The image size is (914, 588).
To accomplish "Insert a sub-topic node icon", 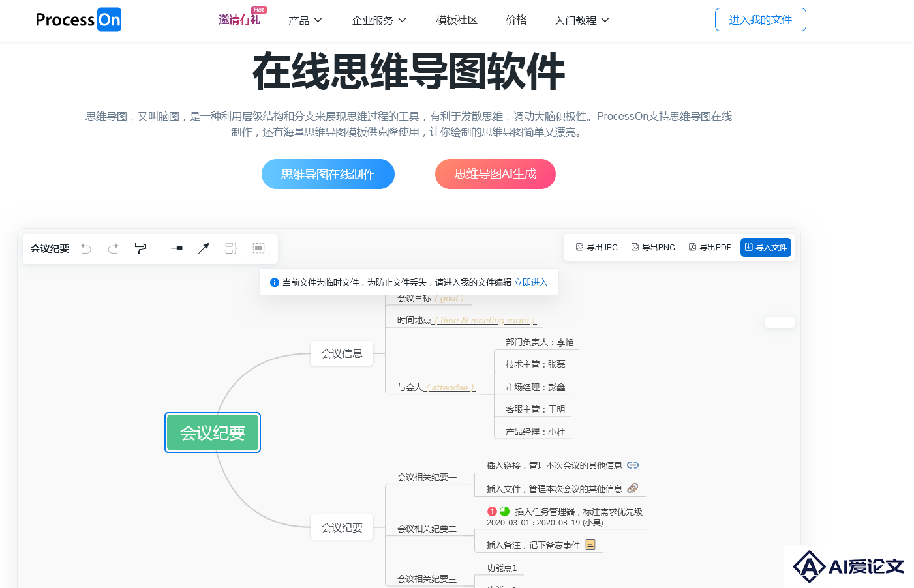I will tap(177, 248).
